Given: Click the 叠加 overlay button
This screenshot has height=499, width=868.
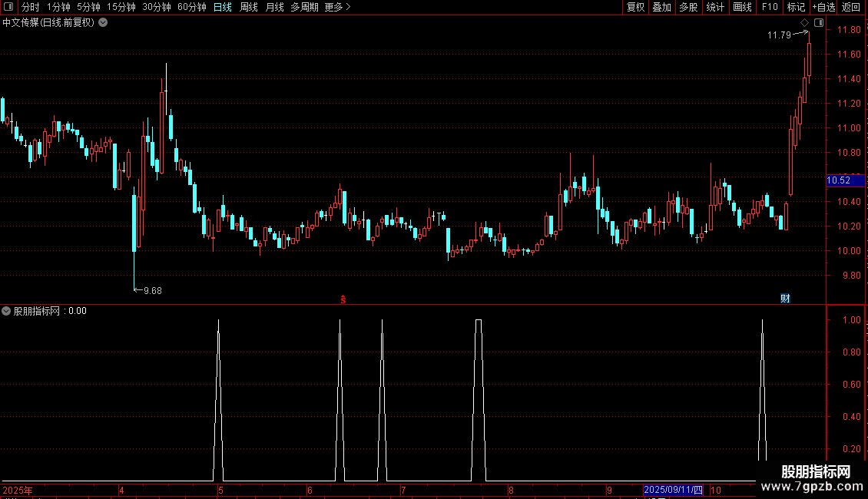Looking at the screenshot, I should [661, 7].
